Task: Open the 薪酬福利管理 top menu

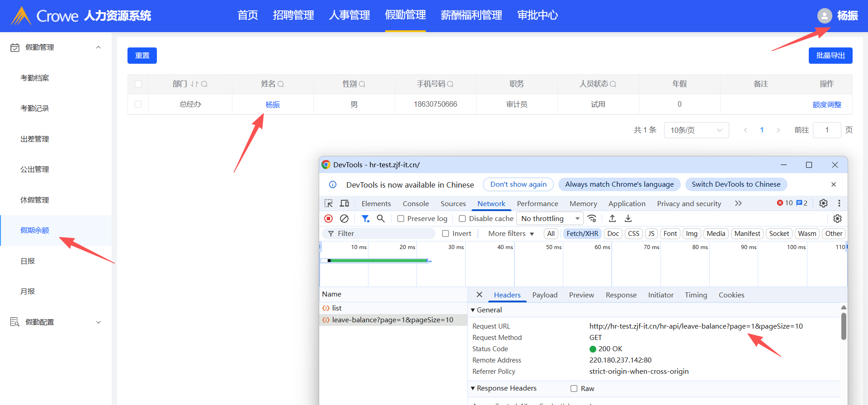Action: coord(471,15)
